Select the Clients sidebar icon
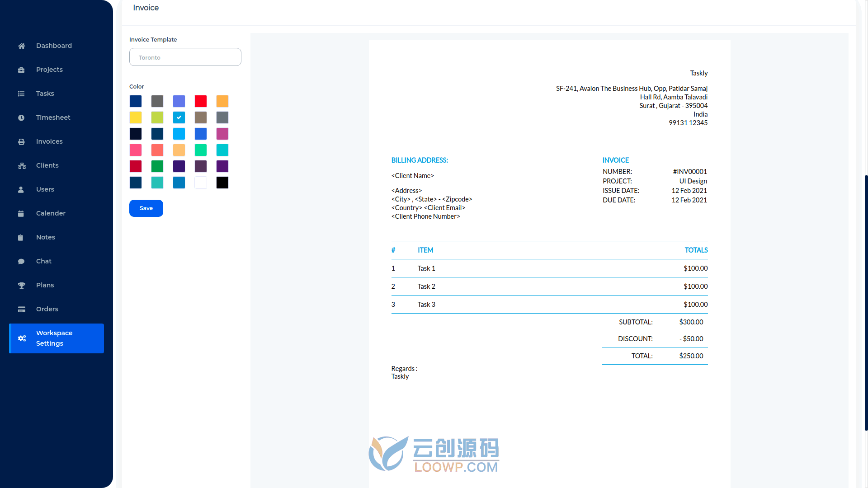 pos(22,165)
